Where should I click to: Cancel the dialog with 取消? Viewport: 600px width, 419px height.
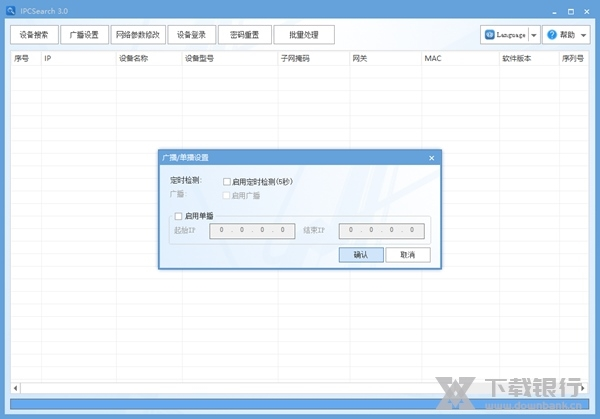[408, 255]
